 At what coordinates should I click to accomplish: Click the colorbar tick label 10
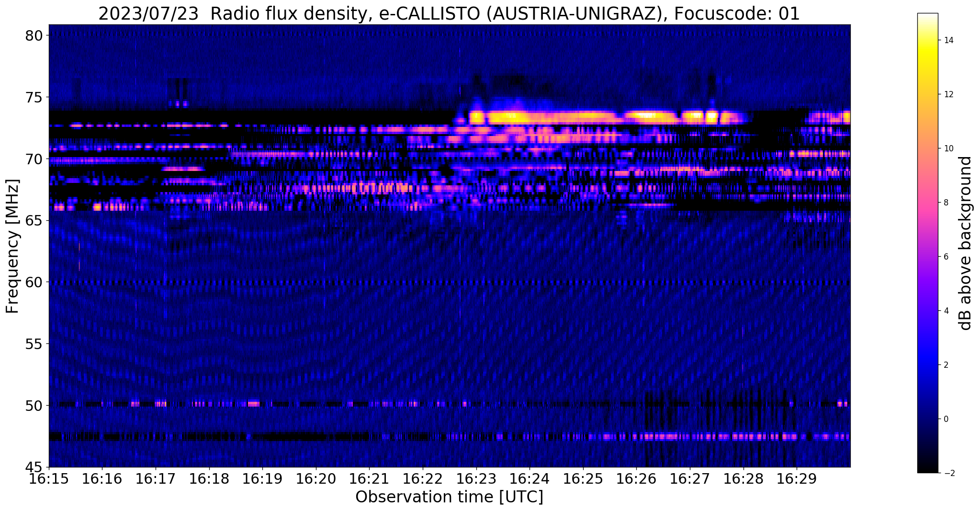(948, 148)
